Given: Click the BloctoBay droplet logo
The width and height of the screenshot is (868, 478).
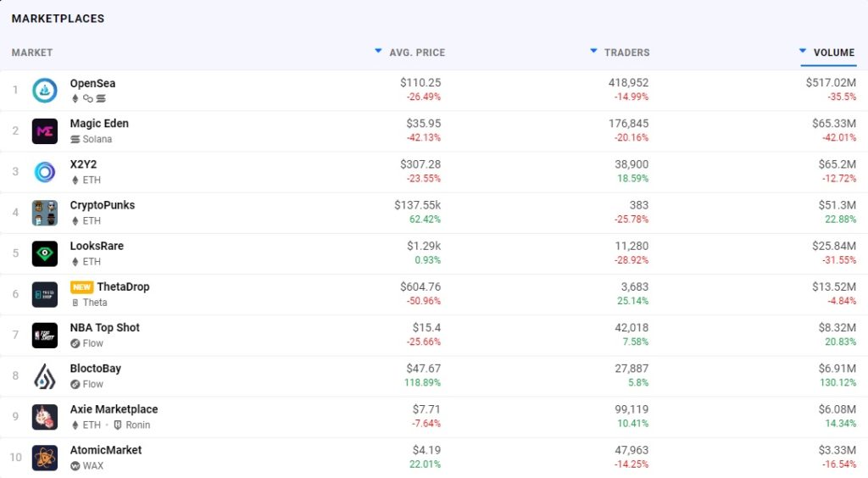Looking at the screenshot, I should [x=45, y=376].
